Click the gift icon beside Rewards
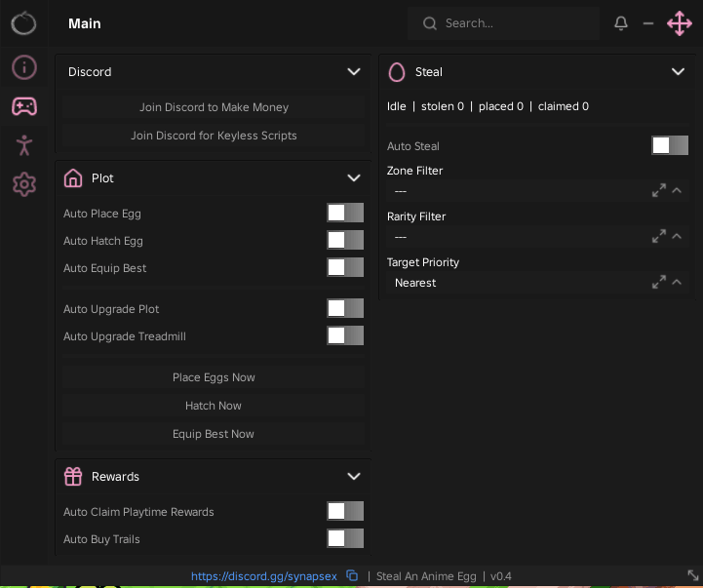The image size is (703, 588). pos(73,476)
